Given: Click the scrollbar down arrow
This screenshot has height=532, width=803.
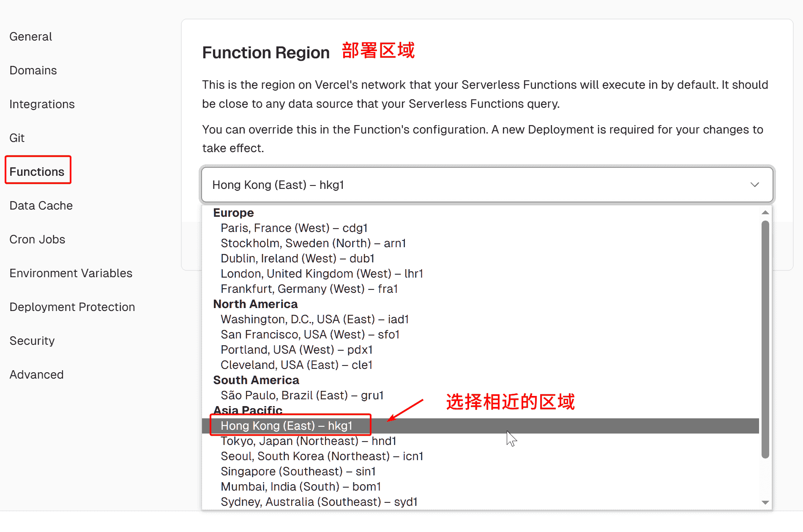Looking at the screenshot, I should (765, 502).
